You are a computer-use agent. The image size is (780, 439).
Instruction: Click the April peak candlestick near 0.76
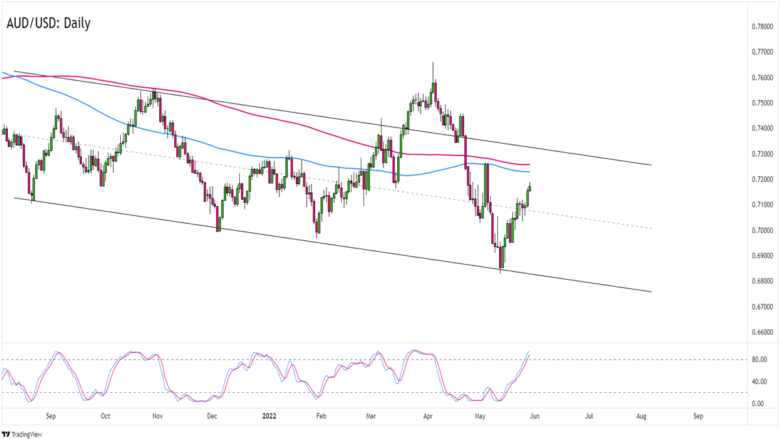[434, 90]
